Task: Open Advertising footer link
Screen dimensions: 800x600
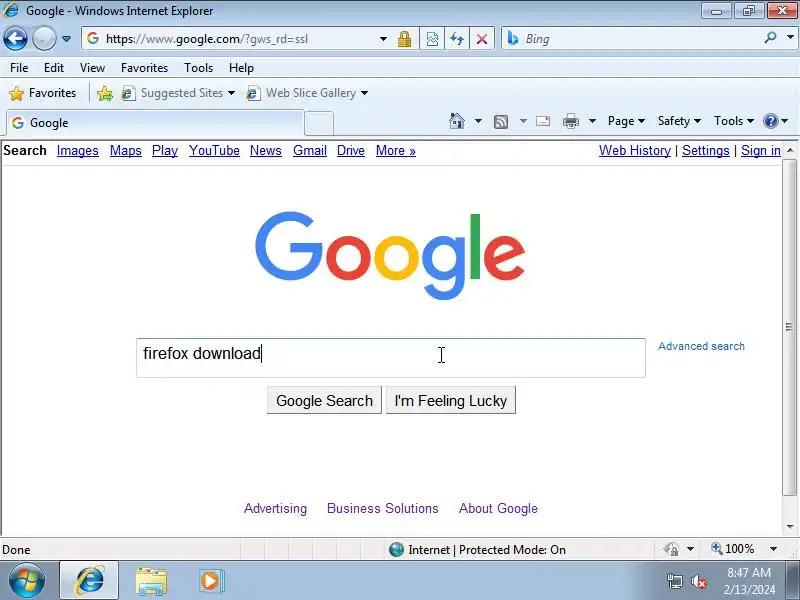Action: point(276,508)
